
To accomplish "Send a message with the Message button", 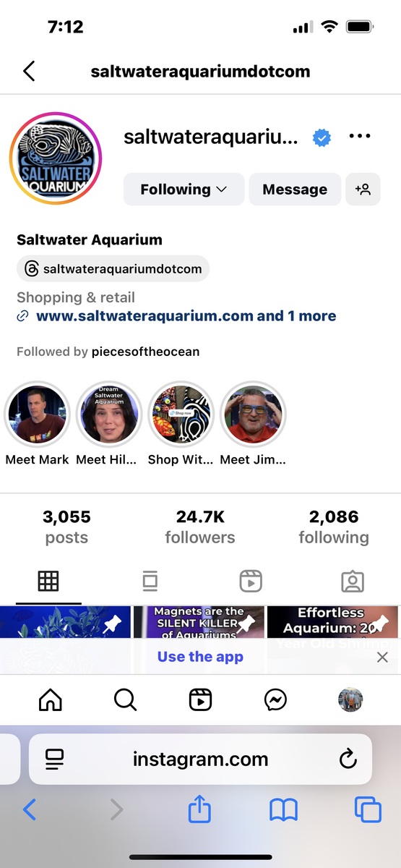I will click(295, 190).
